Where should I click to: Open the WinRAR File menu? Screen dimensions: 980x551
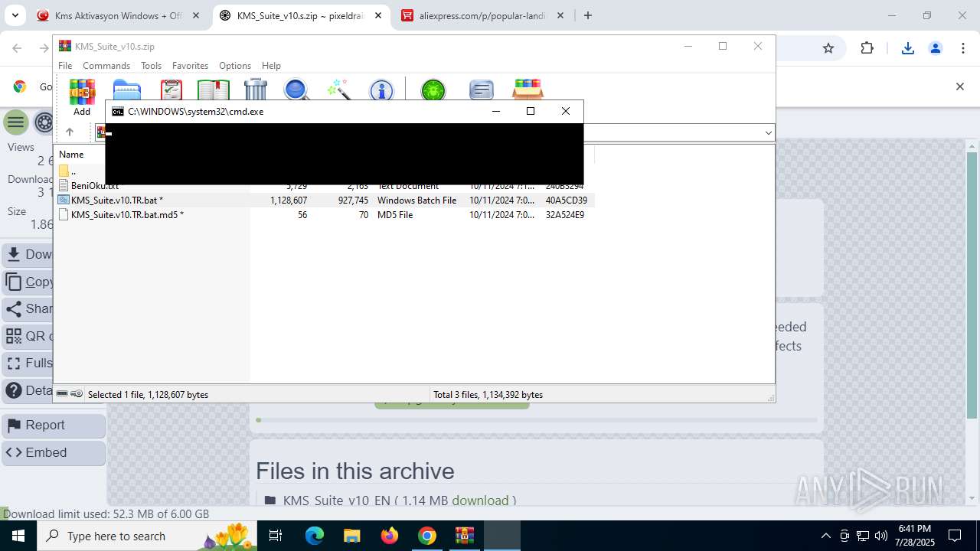pos(65,66)
